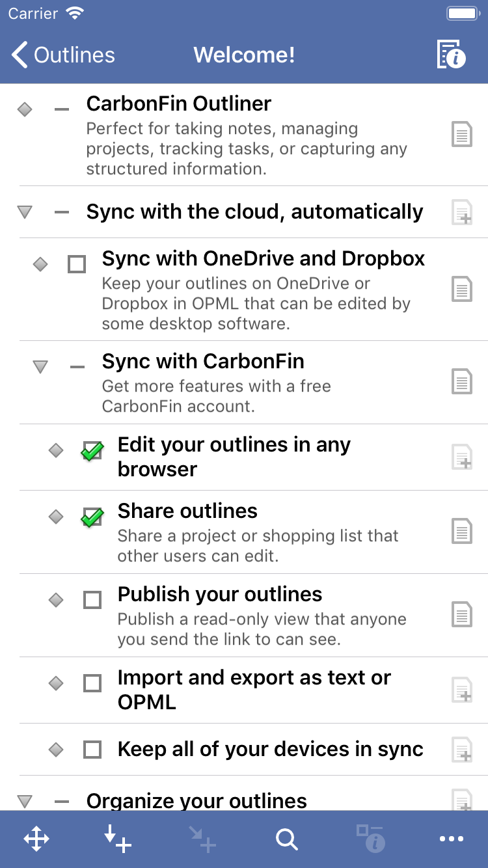Open the more options ellipsis menu
The height and width of the screenshot is (868, 488).
(452, 839)
